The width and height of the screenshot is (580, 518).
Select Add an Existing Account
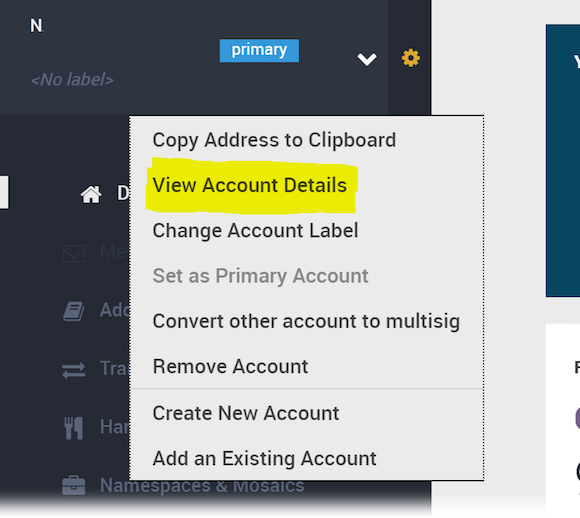264,458
